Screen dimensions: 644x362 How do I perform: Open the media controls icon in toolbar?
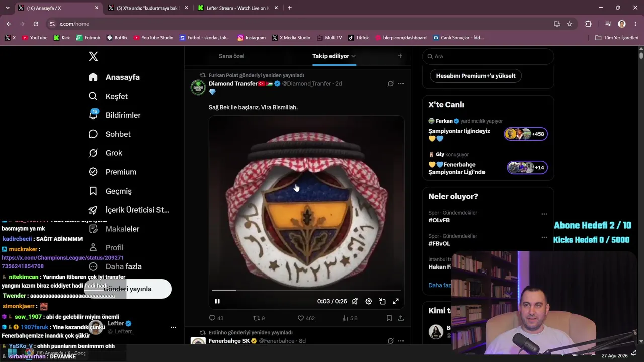[x=608, y=24]
